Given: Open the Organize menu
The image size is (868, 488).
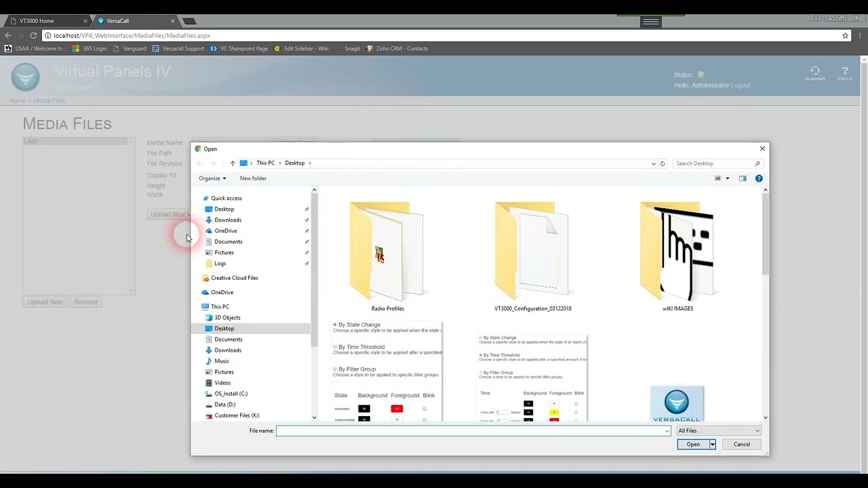Looking at the screenshot, I should [212, 178].
